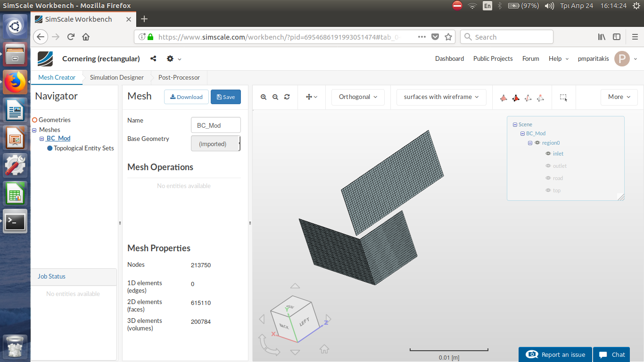Screen dimensions: 644x362
Task: Click the mesh Name input field
Action: point(215,125)
